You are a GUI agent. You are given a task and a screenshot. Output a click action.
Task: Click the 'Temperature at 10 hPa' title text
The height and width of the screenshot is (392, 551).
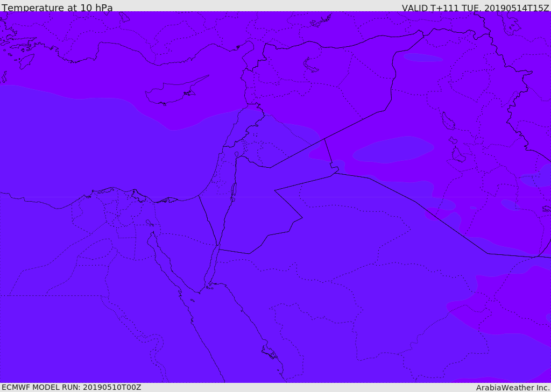tap(57, 8)
